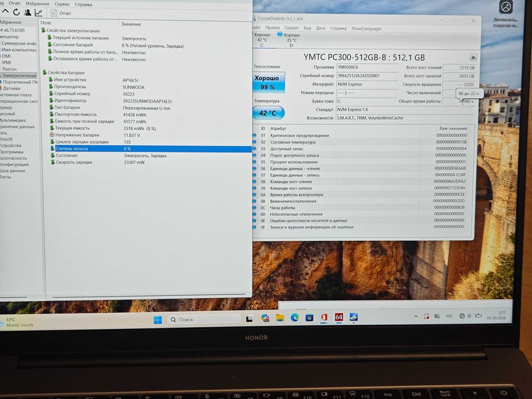Click the Скорость зарядки row icon
This screenshot has height=399, width=532.
53,162
